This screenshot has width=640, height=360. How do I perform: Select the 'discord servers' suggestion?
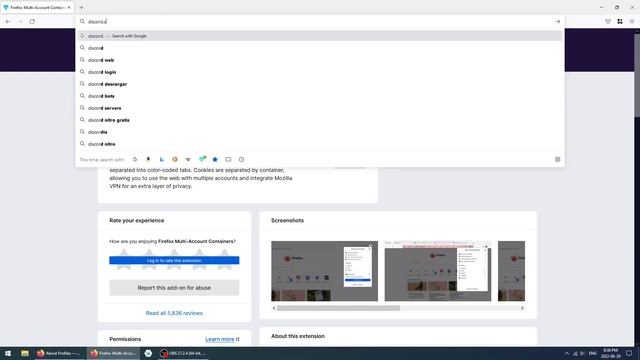pos(320,108)
